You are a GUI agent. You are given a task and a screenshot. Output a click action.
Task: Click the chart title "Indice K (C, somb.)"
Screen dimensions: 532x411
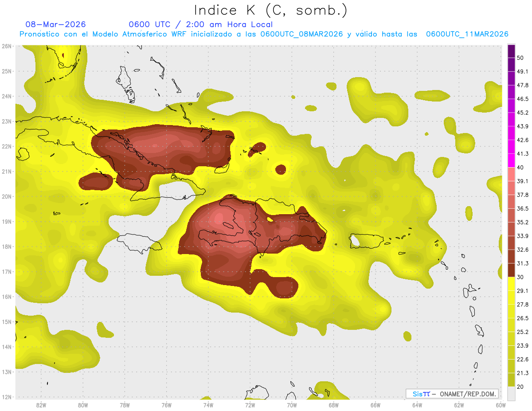270,10
